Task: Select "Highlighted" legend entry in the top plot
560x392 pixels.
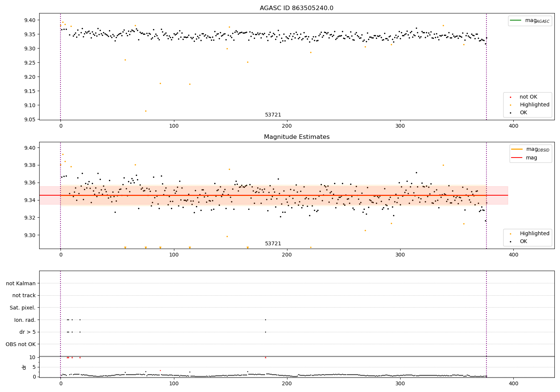Action: click(535, 105)
